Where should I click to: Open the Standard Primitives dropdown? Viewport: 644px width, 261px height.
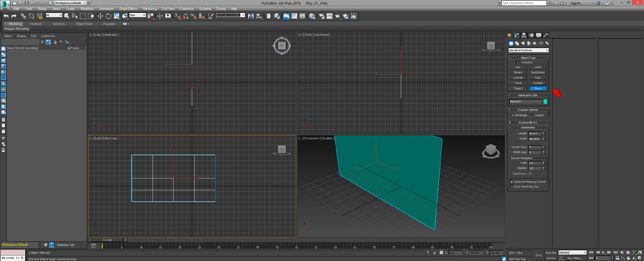(x=528, y=50)
